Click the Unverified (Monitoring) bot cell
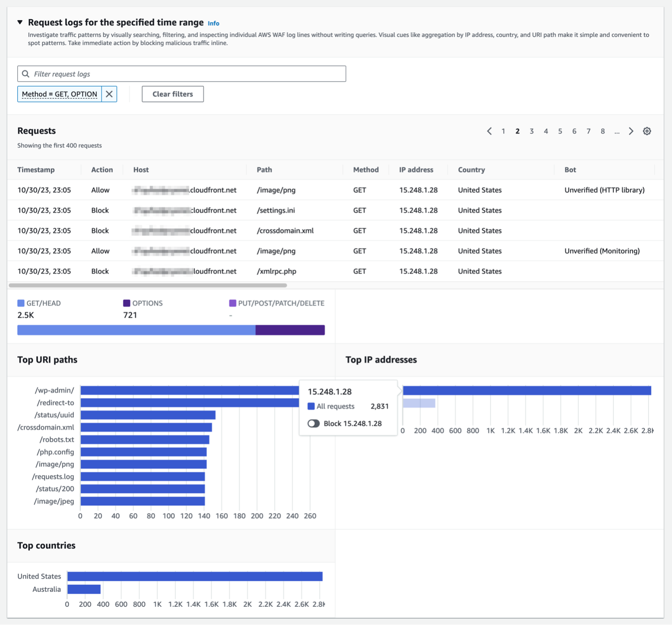The width and height of the screenshot is (672, 626). point(602,251)
